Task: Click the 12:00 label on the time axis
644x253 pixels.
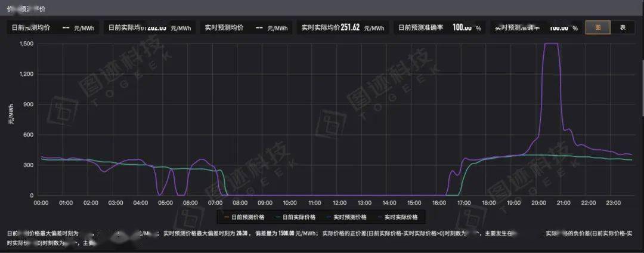Action: coord(339,203)
